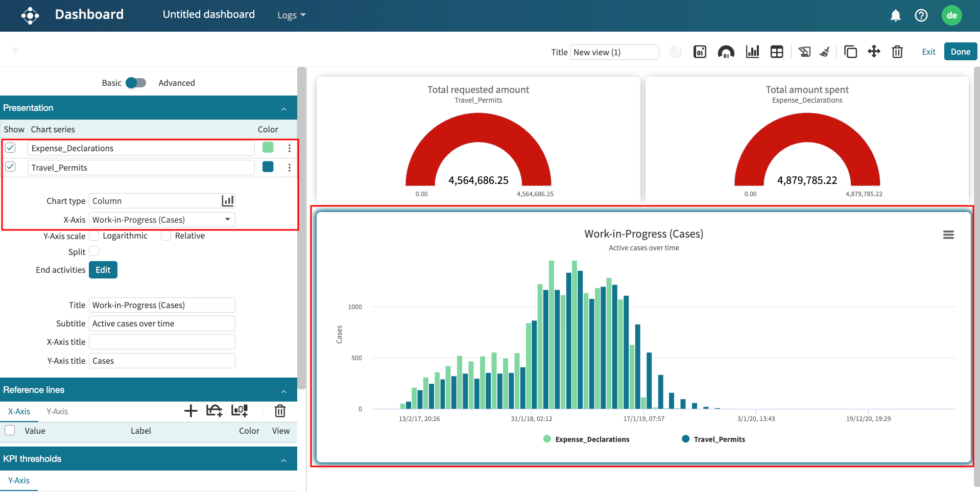Image resolution: width=980 pixels, height=492 pixels.
Task: Open the Logs dropdown in the header
Action: (x=291, y=15)
